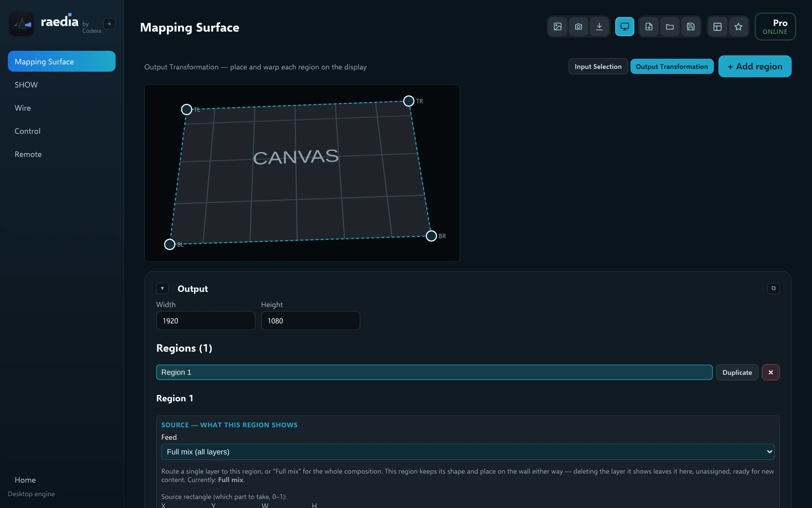Viewport: 812px width, 508px height.
Task: Delete Region 1 with the red X
Action: click(x=771, y=372)
